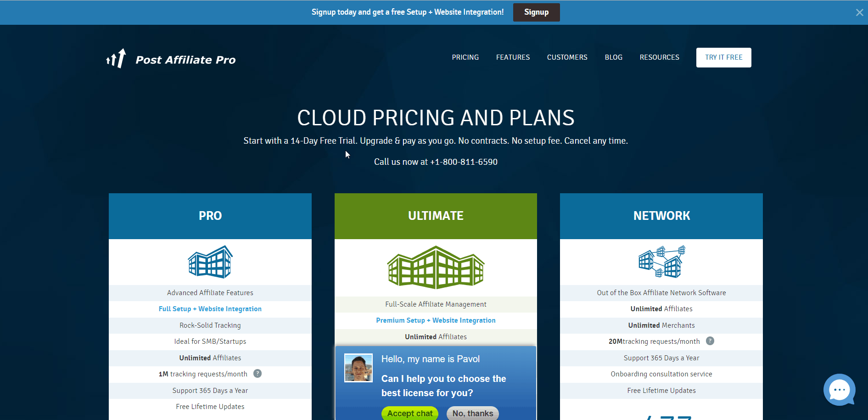
Task: Click 'Support 365 Days a Year' in PRO
Action: tap(210, 391)
